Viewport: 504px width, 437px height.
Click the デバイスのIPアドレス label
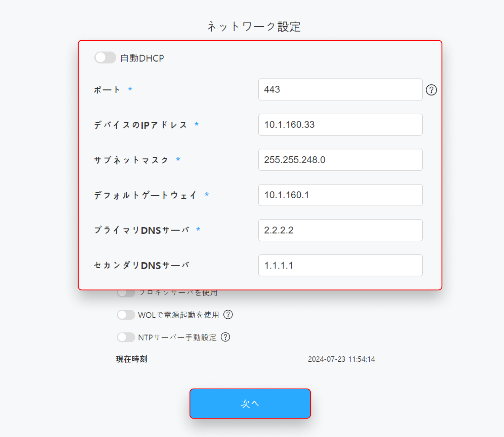tap(141, 125)
